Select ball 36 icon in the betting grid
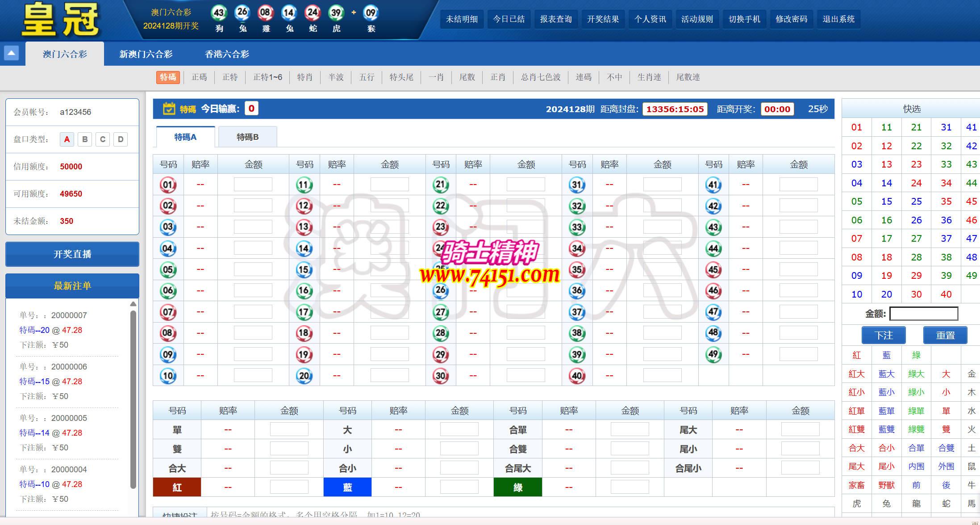Viewport: 980px width, 525px height. tap(577, 290)
